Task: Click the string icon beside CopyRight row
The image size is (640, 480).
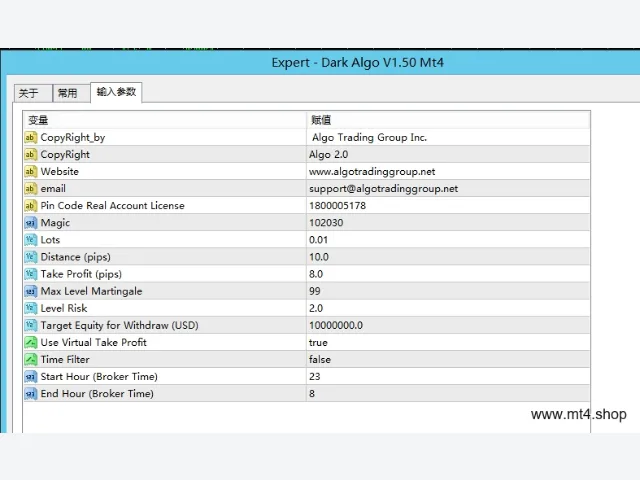Action: (x=31, y=155)
